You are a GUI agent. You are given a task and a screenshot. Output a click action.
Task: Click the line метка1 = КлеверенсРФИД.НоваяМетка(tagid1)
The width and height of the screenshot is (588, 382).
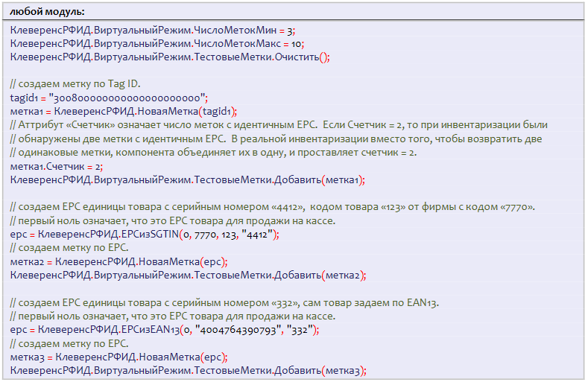[124, 112]
